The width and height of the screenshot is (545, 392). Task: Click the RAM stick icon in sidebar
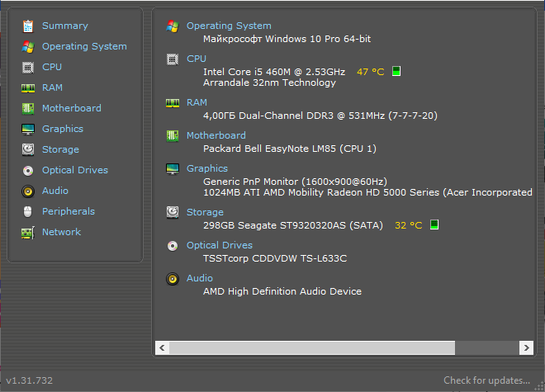pos(28,88)
